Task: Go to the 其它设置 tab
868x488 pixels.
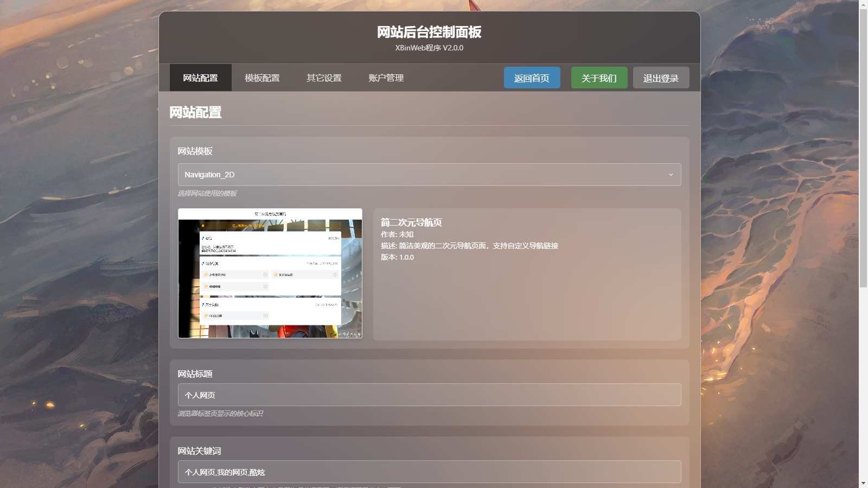Action: coord(324,78)
